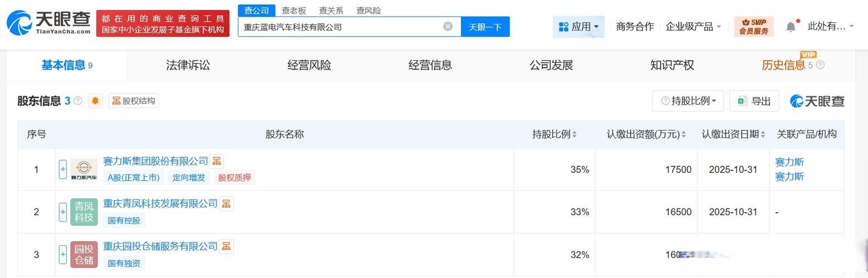Click the red 商业查询工具 banner
Screen dimensions: 868x278
(x=163, y=23)
